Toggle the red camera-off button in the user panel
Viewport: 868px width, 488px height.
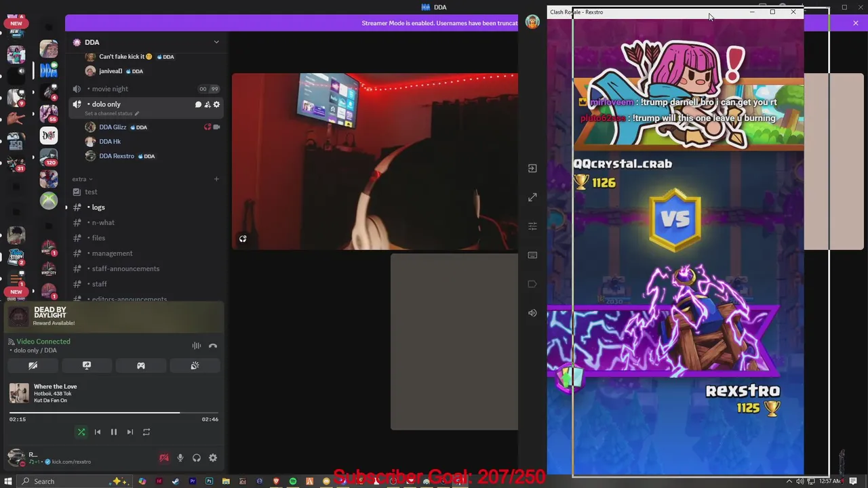[163, 457]
